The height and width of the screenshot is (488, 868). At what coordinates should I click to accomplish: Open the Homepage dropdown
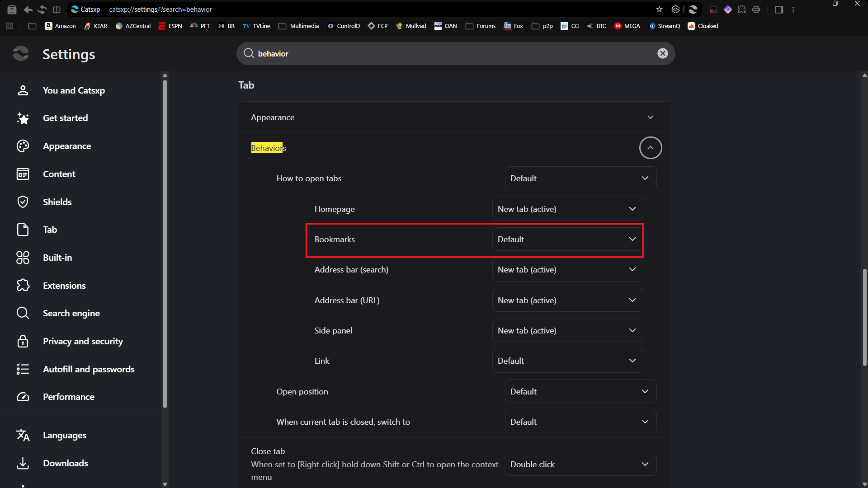tap(568, 209)
